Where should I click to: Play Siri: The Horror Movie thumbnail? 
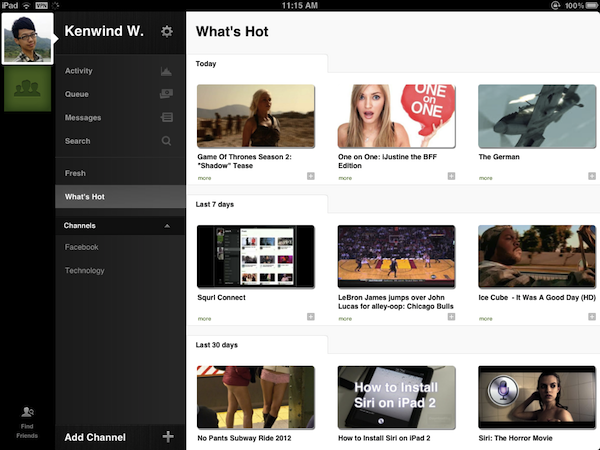(537, 397)
